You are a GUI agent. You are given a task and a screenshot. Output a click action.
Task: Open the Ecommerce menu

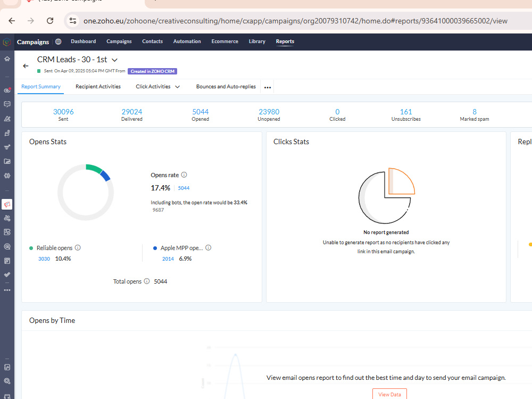click(x=225, y=41)
